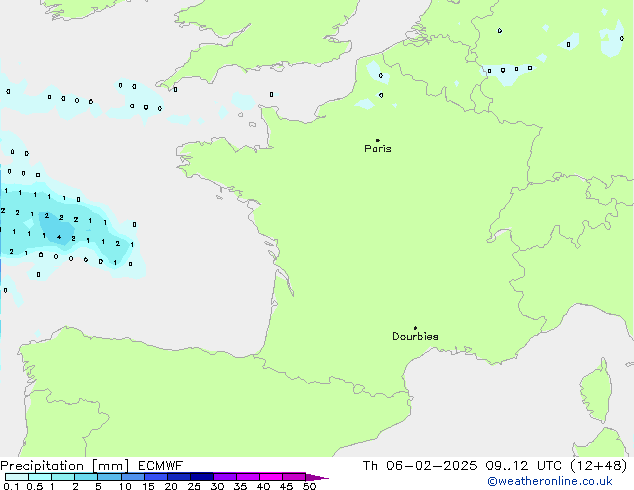Pick the 40–45 mm magenta legend swatch

click(x=271, y=477)
